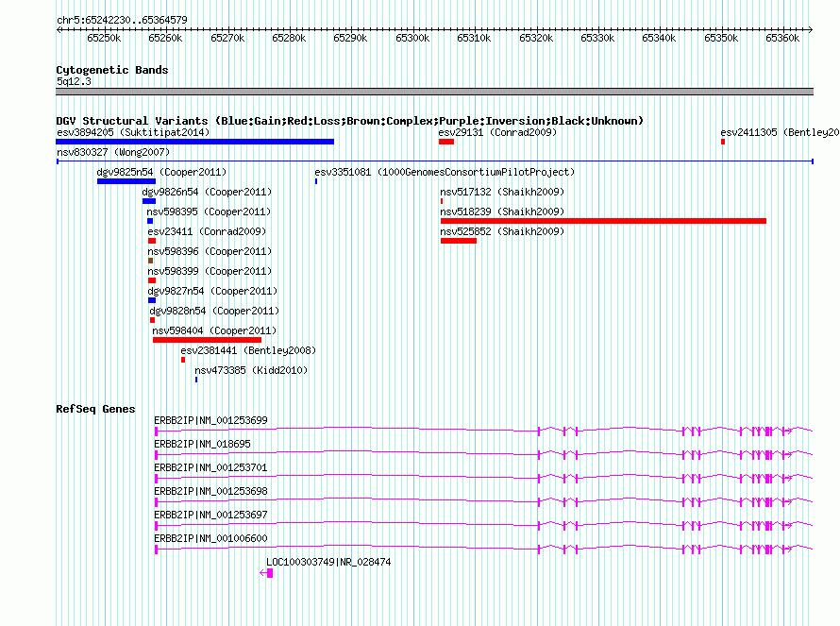The height and width of the screenshot is (626, 840).
Task: Select ERBB2IP NM_001253701 transcript
Action: tap(210, 467)
